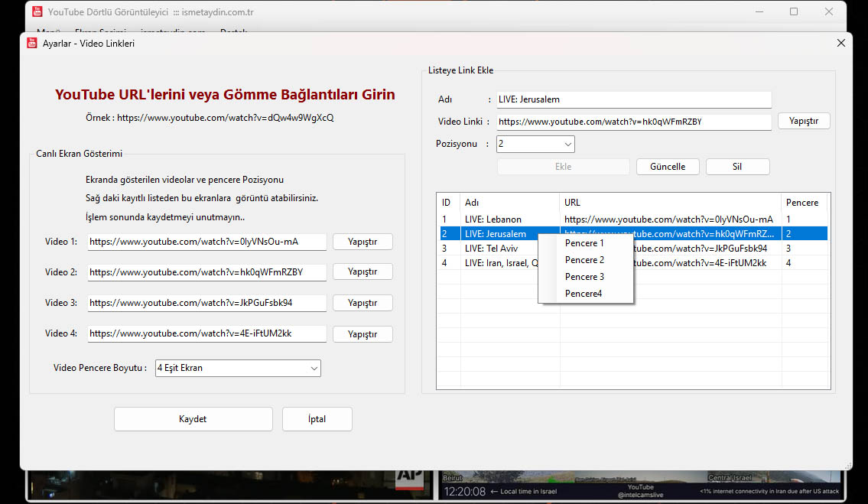Click the YouTube icon in dialog title bar

[32, 44]
